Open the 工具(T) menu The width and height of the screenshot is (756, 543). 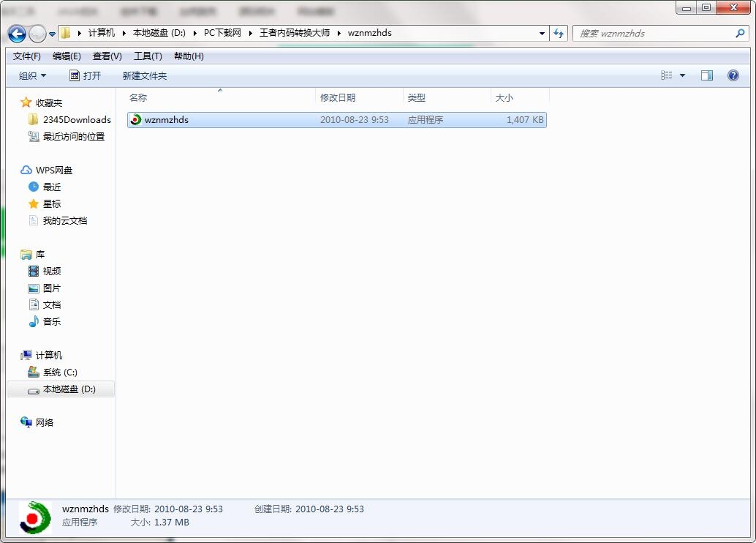pyautogui.click(x=148, y=56)
